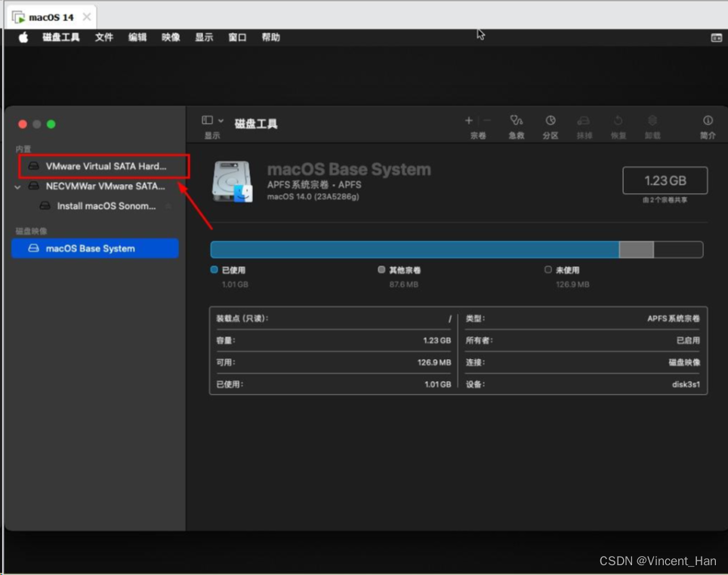Click the 126.9 MB available value in table

[434, 362]
